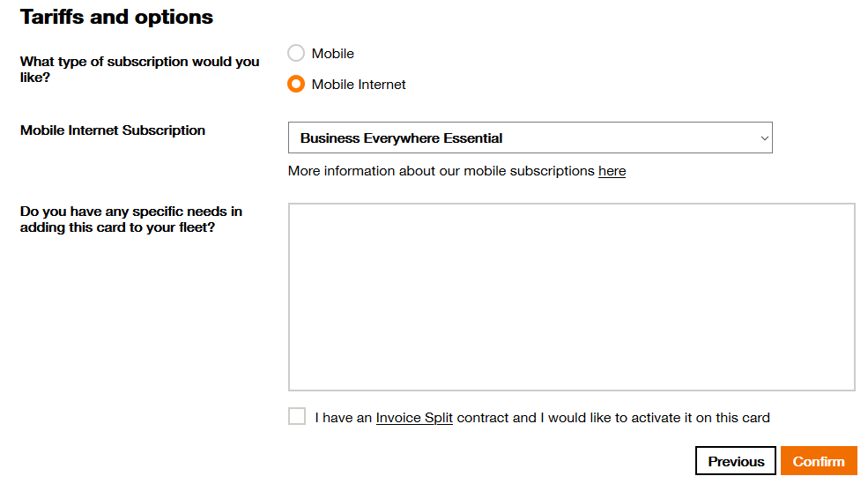The image size is (868, 491).
Task: Click the "Mobile Internet" option label text
Action: (359, 85)
